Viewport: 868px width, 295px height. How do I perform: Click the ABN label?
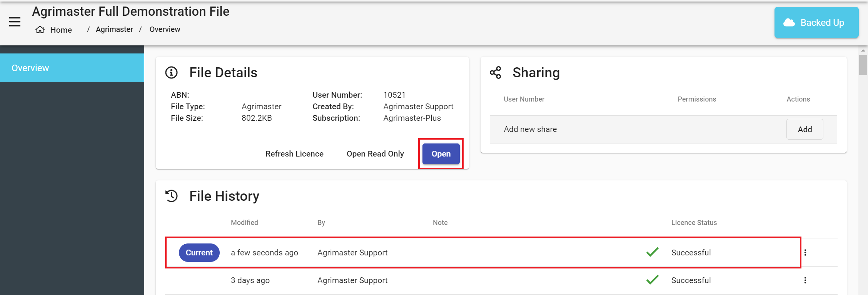pyautogui.click(x=180, y=95)
